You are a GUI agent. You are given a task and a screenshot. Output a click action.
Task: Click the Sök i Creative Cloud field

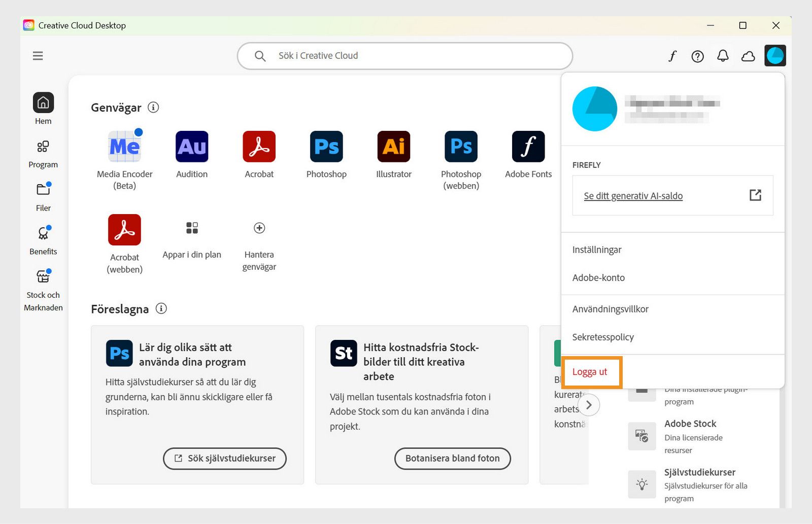click(x=404, y=56)
